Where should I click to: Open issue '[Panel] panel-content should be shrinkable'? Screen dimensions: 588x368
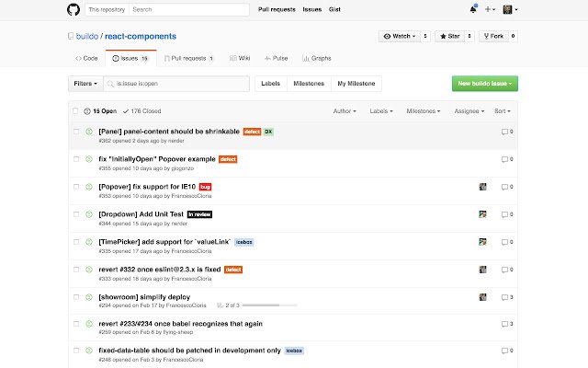[x=169, y=132]
